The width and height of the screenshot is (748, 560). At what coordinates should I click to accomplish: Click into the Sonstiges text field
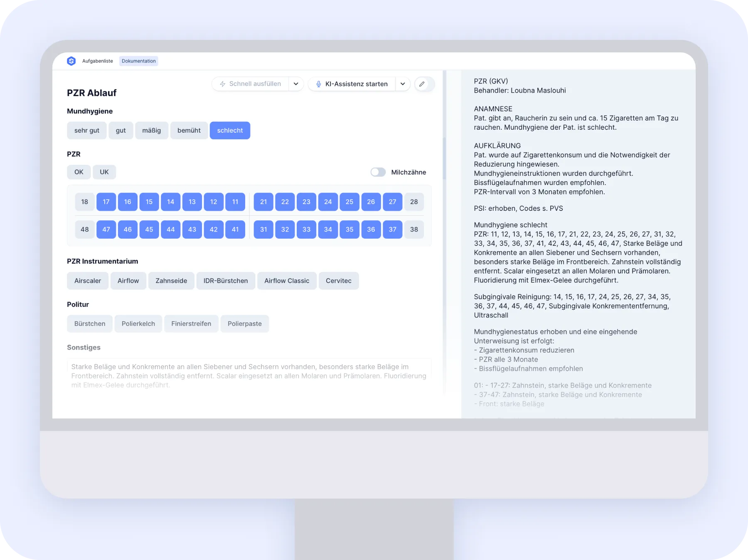coord(249,374)
